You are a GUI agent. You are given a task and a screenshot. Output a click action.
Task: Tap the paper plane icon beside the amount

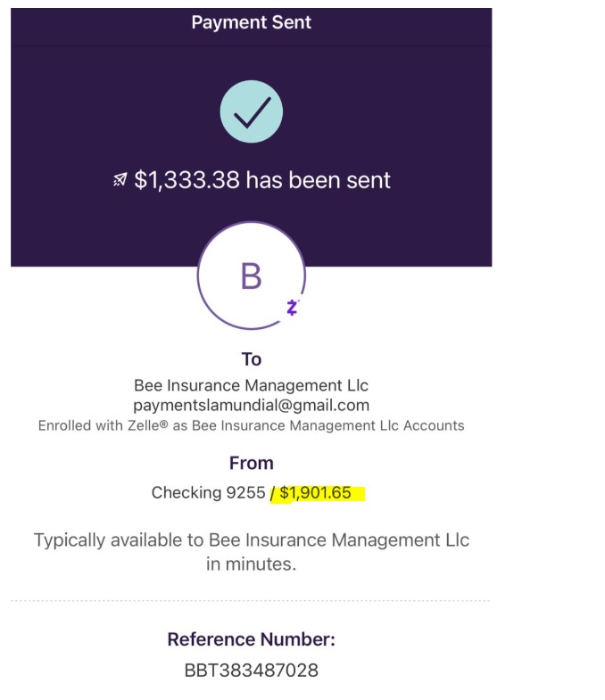(x=120, y=180)
